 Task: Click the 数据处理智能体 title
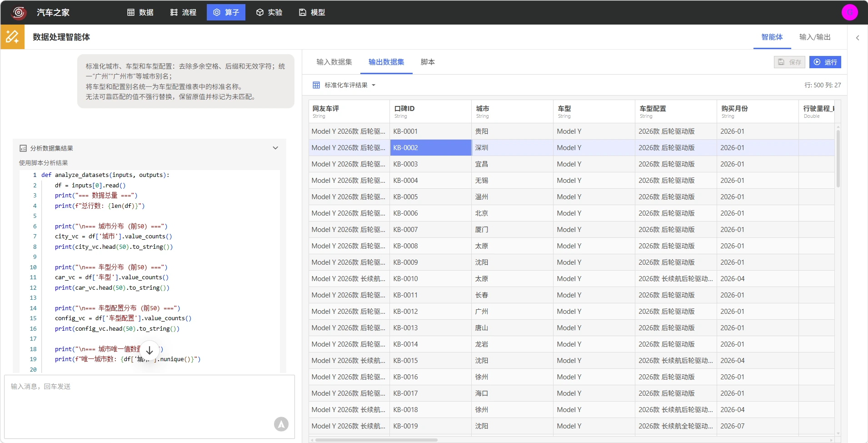61,37
